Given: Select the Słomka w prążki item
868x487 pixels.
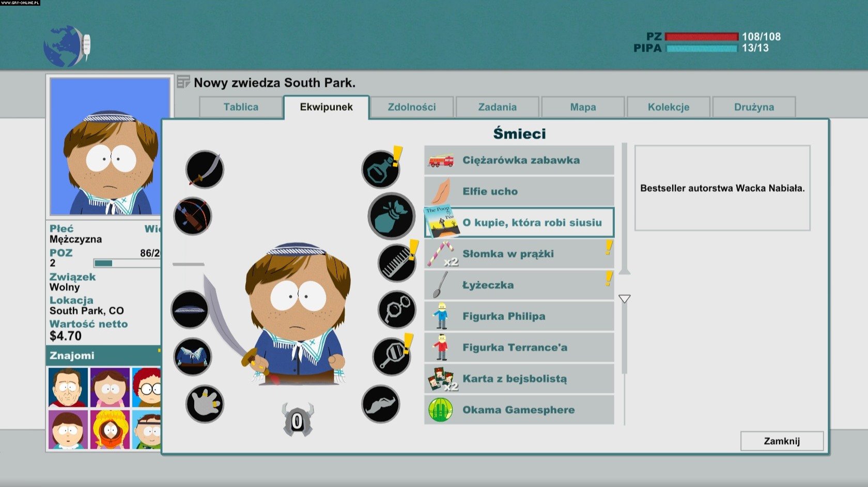Looking at the screenshot, I should [x=519, y=254].
